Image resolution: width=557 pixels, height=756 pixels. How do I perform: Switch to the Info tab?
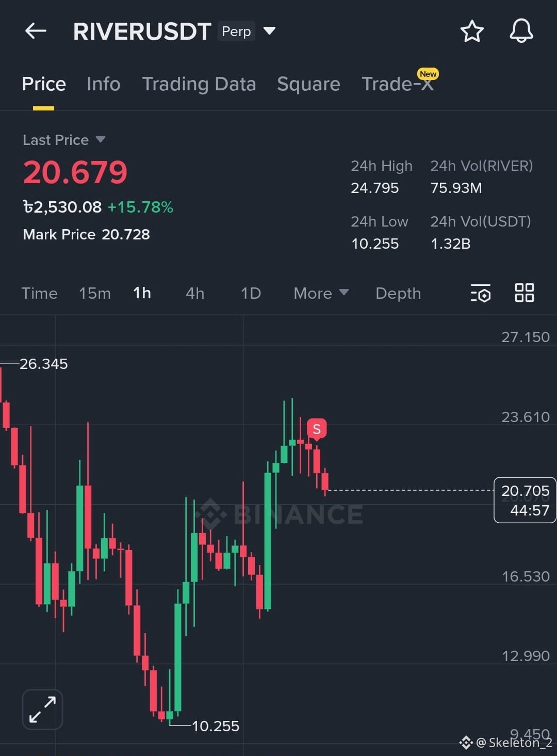coord(104,84)
